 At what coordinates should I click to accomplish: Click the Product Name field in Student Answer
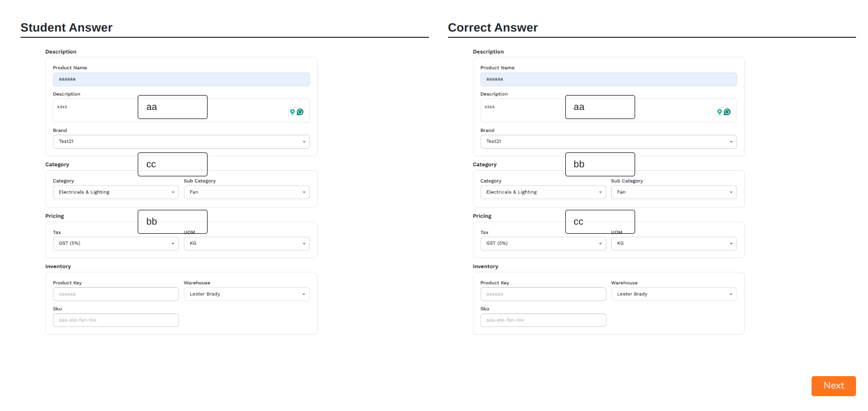point(181,79)
